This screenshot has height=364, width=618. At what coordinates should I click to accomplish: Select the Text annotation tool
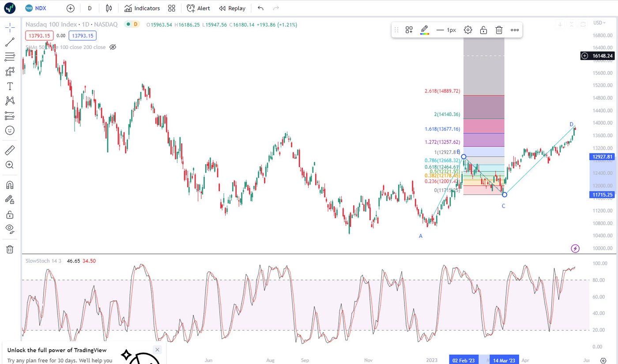tap(10, 86)
